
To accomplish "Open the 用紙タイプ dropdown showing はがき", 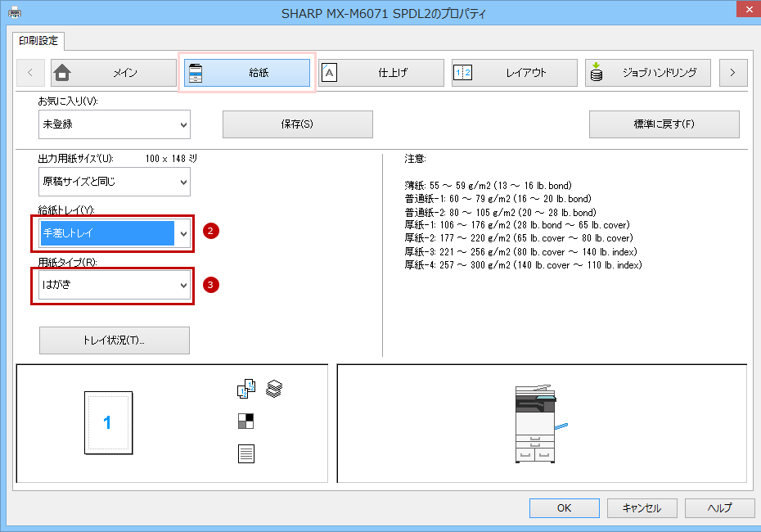I will click(x=115, y=285).
